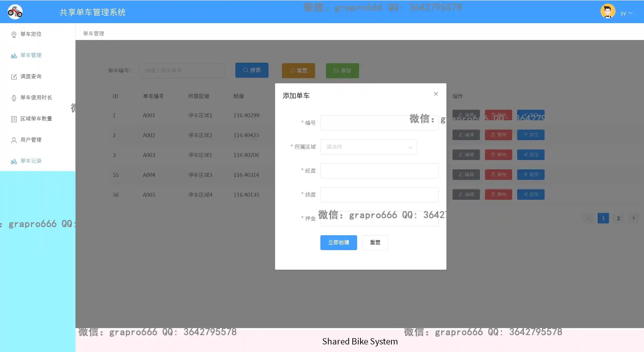The height and width of the screenshot is (352, 644).
Task: Click the edit-note icon beside 调度查询
Action: (x=14, y=77)
